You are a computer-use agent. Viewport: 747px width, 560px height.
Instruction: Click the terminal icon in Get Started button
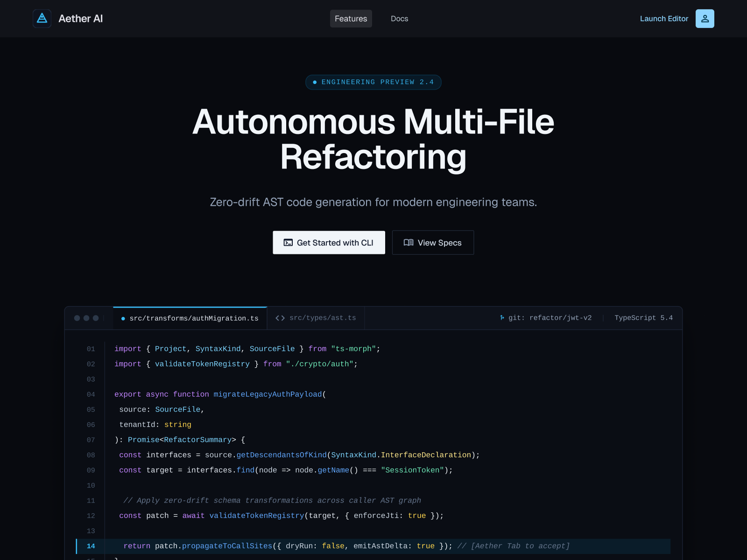[288, 243]
